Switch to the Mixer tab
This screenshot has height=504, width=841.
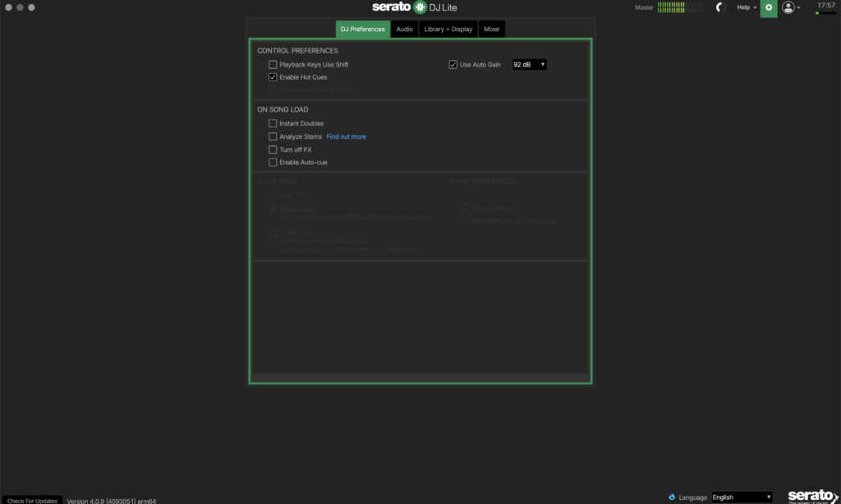tap(491, 29)
